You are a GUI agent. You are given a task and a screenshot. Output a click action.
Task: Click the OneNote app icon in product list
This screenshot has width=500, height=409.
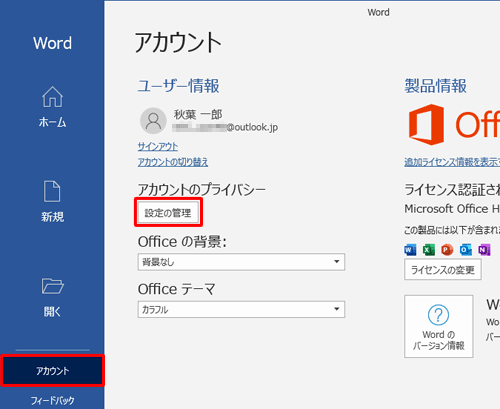(484, 250)
